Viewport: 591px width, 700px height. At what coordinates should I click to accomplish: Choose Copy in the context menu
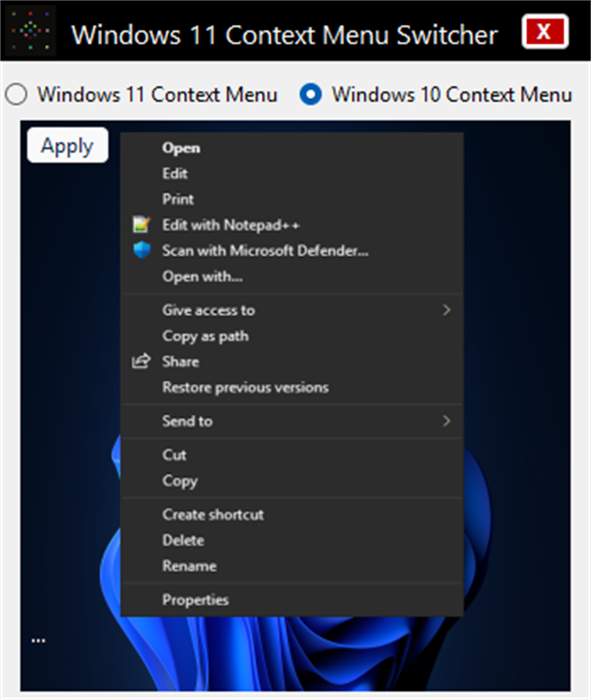(292, 480)
